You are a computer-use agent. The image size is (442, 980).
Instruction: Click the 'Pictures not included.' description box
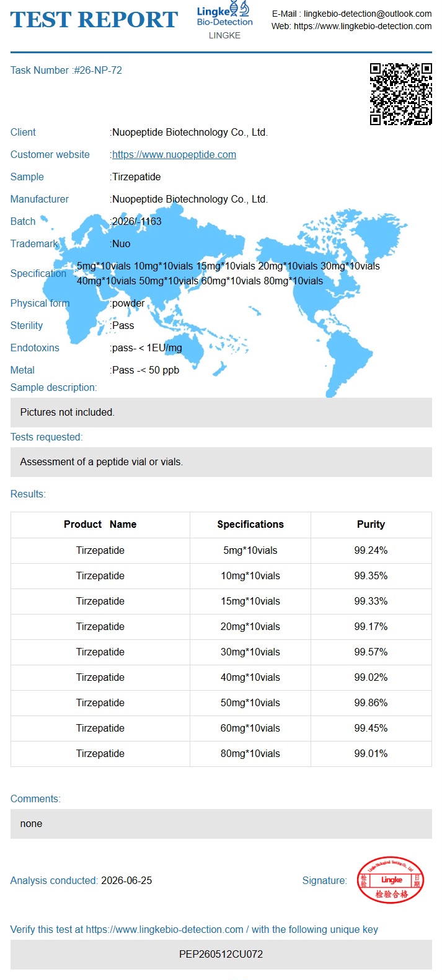[221, 412]
